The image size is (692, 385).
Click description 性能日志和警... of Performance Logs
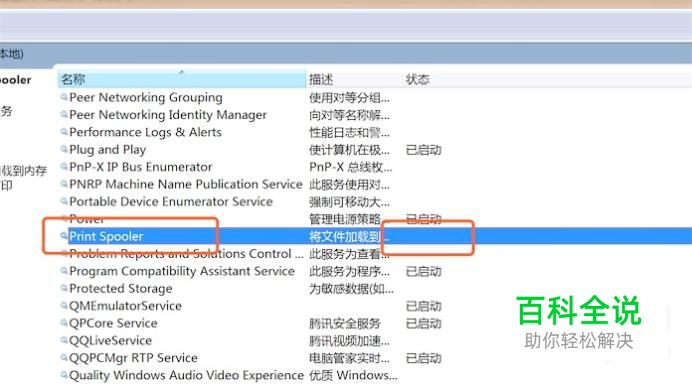[x=349, y=132]
